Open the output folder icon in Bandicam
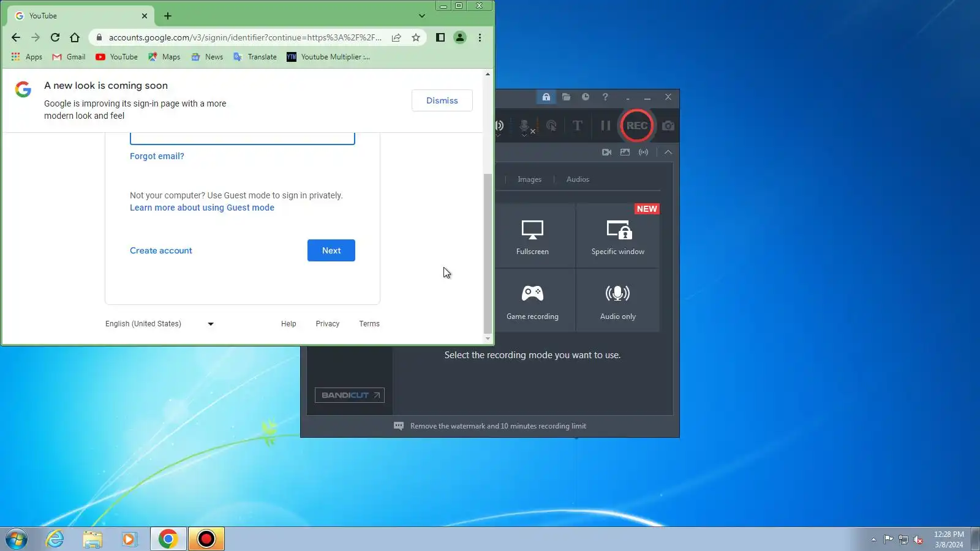This screenshot has width=980, height=551. pos(566,97)
